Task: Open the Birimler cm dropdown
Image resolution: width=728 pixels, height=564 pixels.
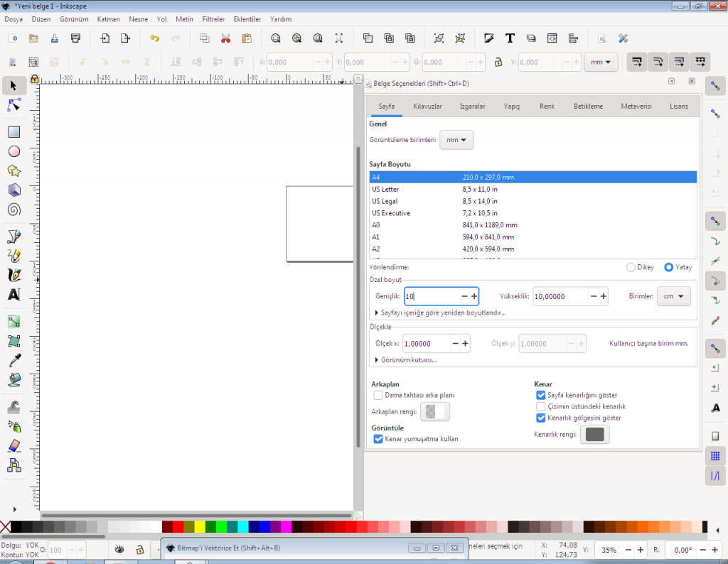Action: [674, 296]
